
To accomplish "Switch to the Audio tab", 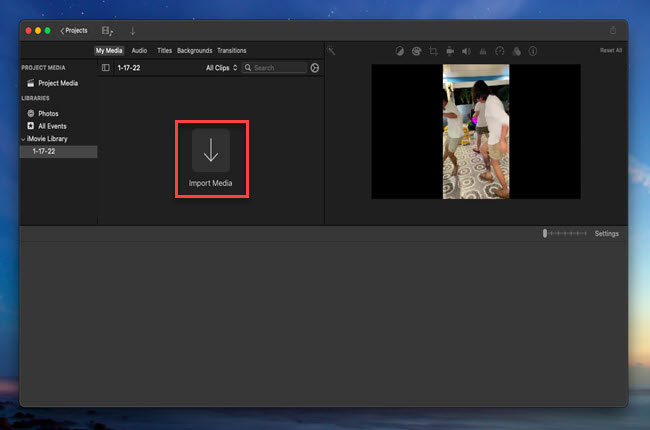I will [139, 50].
